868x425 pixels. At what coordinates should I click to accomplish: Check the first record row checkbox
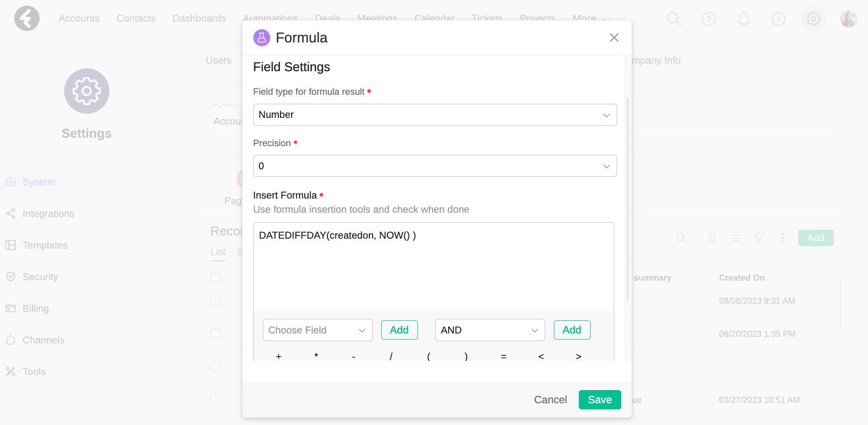(215, 300)
